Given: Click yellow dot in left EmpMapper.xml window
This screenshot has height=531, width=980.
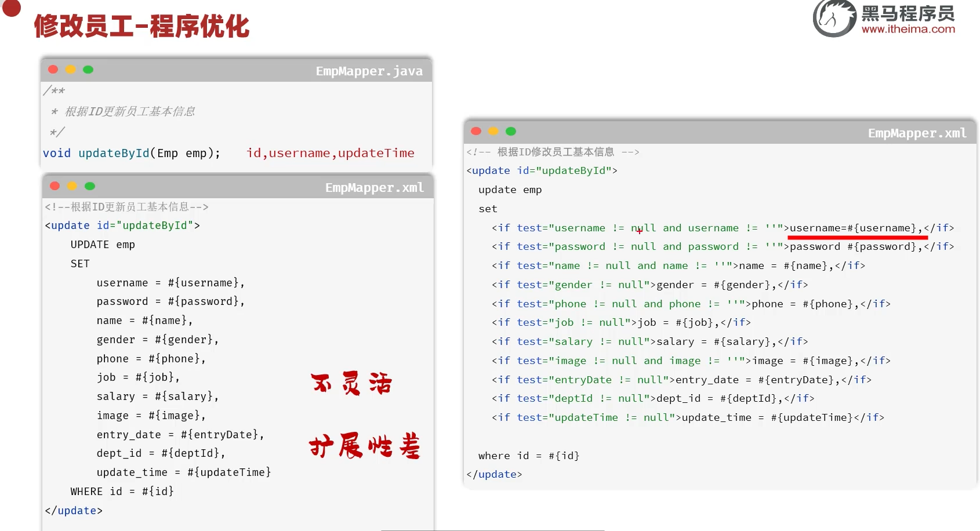Looking at the screenshot, I should point(72,186).
